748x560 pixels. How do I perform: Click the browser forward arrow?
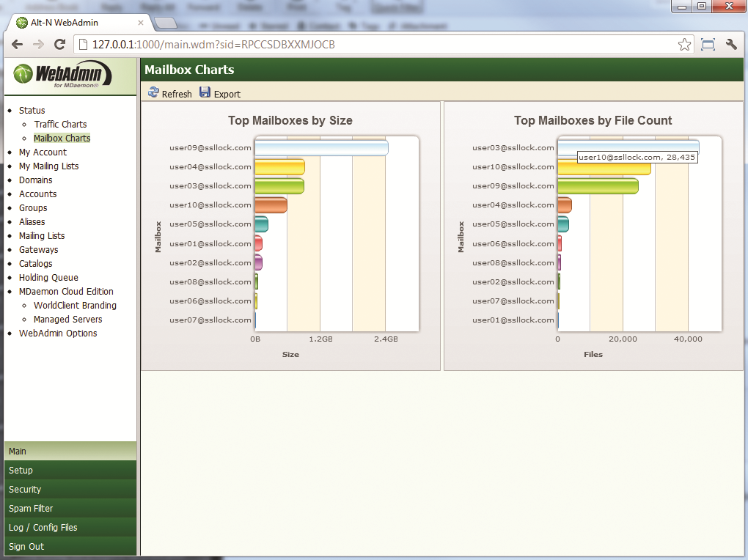tap(38, 45)
